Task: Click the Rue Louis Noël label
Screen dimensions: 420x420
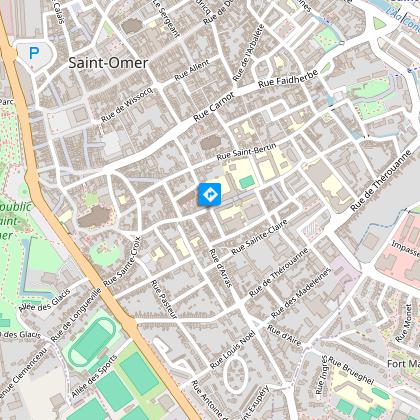Action: pos(233,349)
